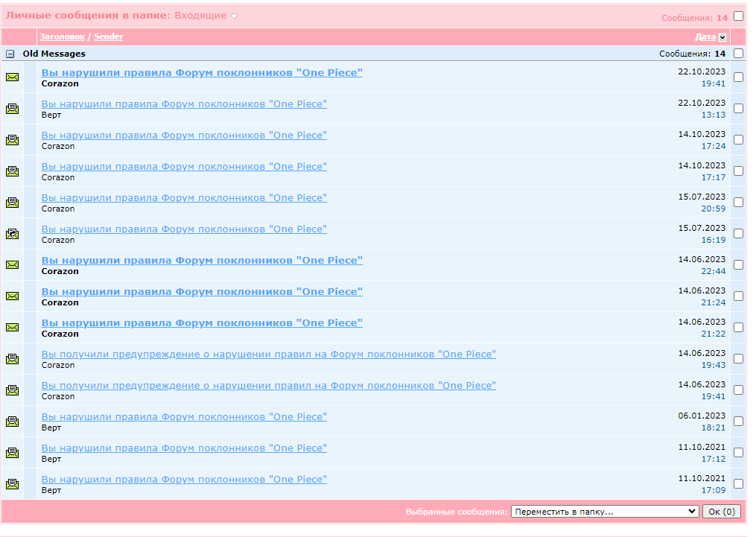The height and width of the screenshot is (537, 756).
Task: Open message from Верт dated 22.10.2023 13:13
Action: click(184, 104)
